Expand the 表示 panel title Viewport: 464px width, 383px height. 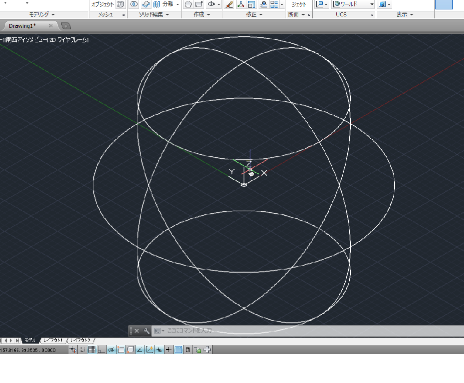coord(405,14)
